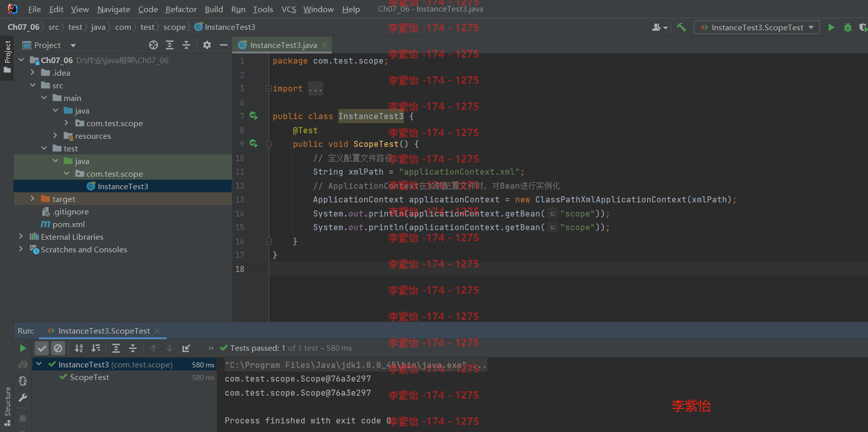
Task: Click the Help menu
Action: 351,9
